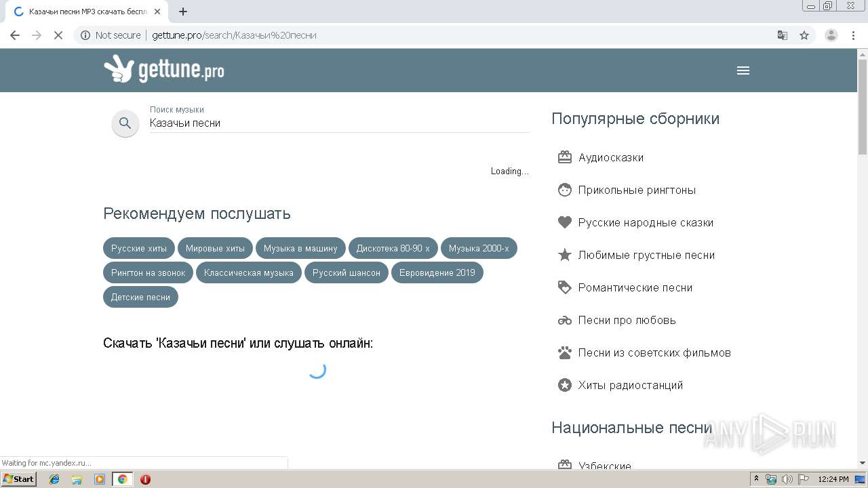Open the Аудиосказки collection link
The height and width of the screenshot is (488, 868).
611,157
